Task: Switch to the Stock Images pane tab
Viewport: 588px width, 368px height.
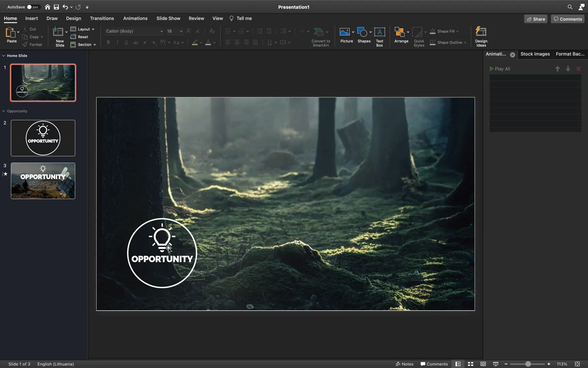Action: [x=535, y=54]
